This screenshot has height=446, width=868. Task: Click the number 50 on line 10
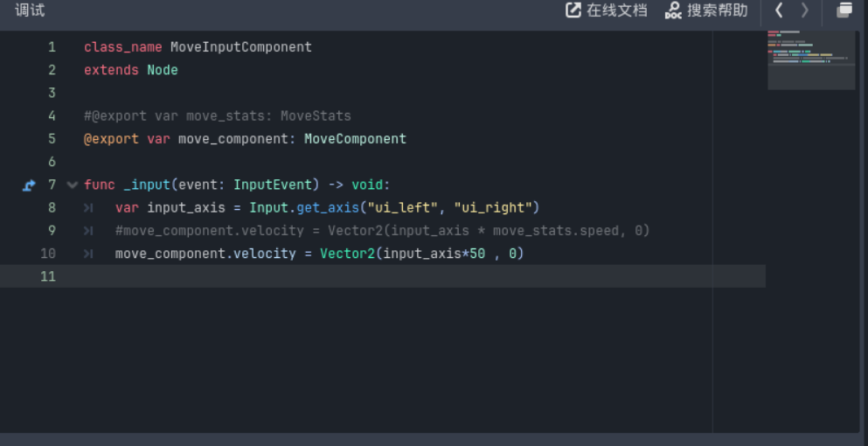tap(478, 254)
